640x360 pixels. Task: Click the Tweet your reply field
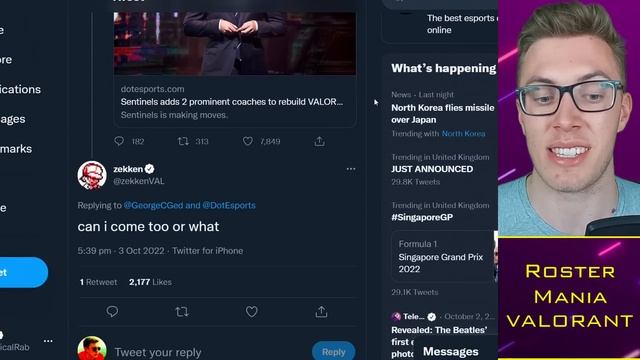click(x=210, y=352)
